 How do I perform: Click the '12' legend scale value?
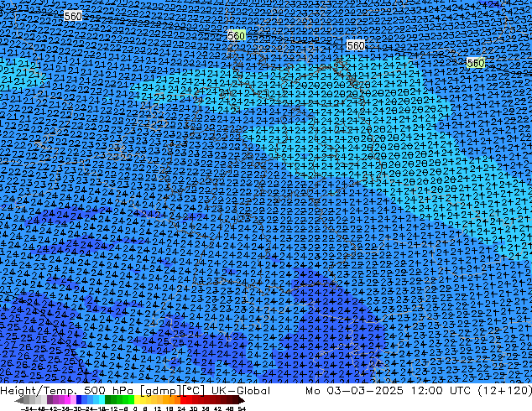[x=158, y=409]
